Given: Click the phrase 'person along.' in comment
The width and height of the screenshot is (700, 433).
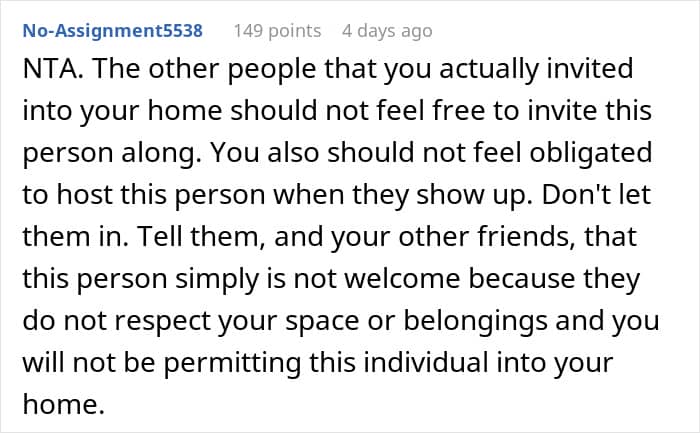Looking at the screenshot, I should [109, 154].
